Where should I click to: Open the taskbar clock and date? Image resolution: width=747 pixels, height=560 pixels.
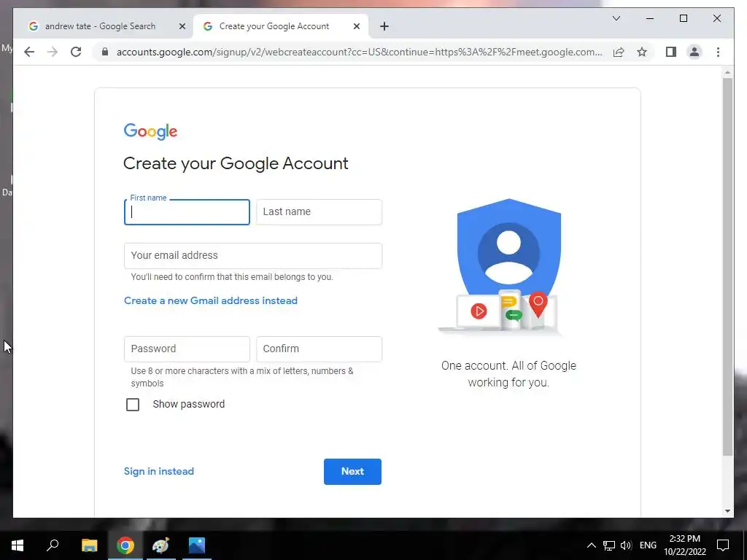(x=684, y=545)
